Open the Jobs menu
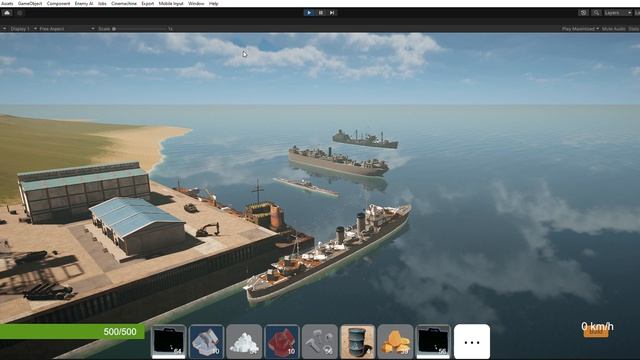The image size is (640, 360). coord(102,3)
